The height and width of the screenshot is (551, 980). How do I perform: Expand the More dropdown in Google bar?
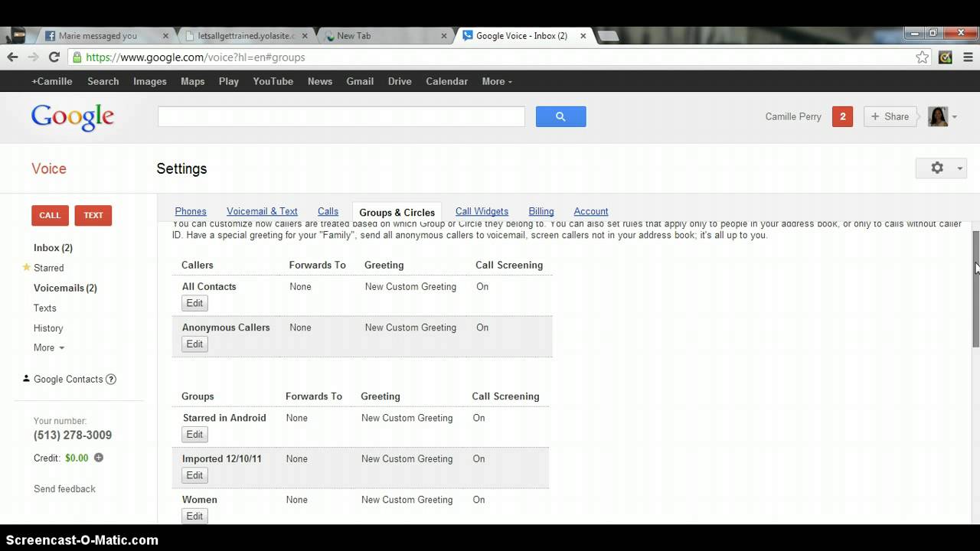tap(497, 81)
